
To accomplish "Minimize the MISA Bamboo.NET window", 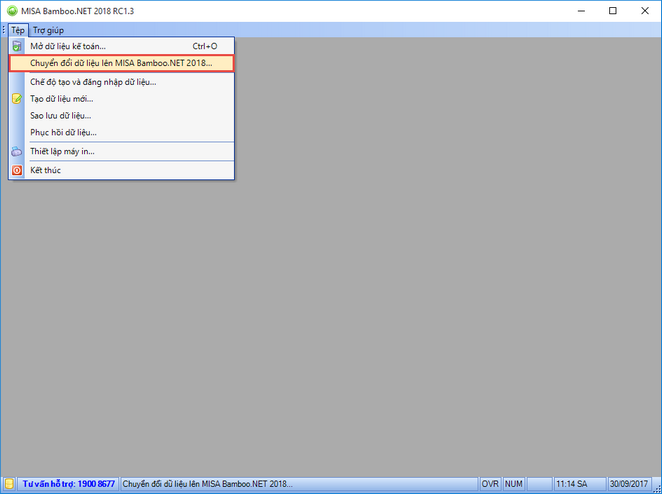I will point(581,11).
